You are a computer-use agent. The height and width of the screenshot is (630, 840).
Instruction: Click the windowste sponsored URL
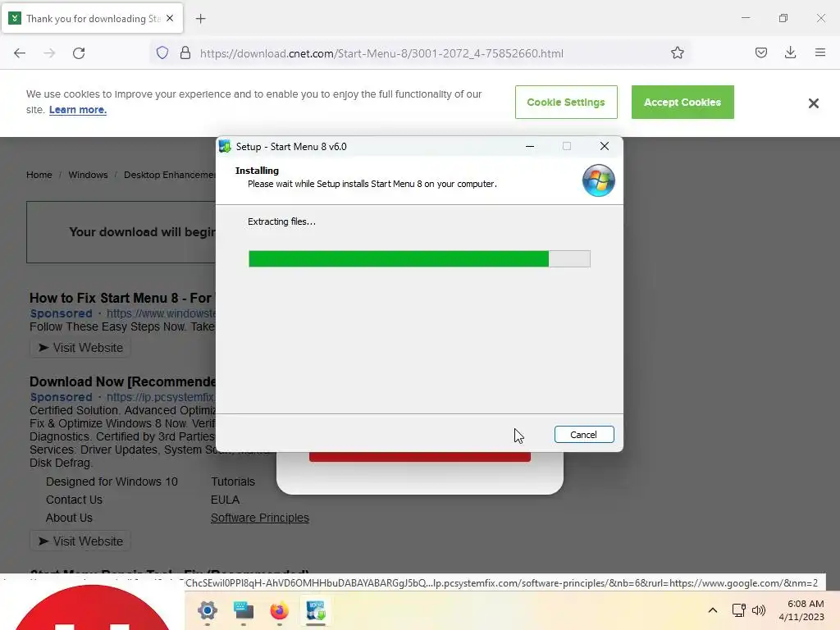tap(161, 313)
